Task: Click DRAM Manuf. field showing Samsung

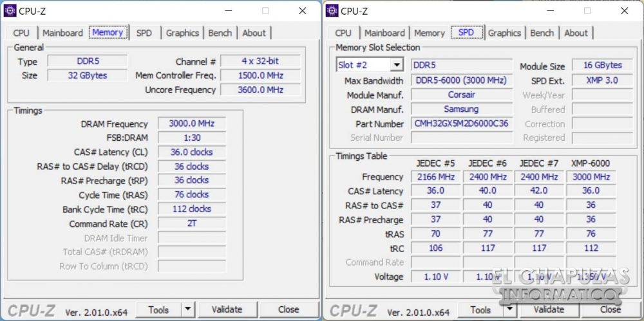Action: [x=462, y=109]
